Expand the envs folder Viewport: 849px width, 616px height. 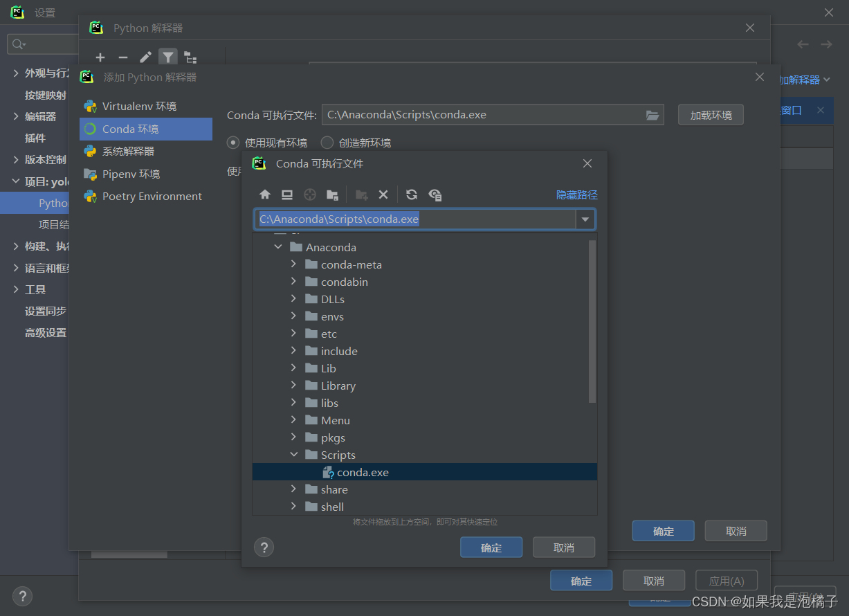pos(293,316)
